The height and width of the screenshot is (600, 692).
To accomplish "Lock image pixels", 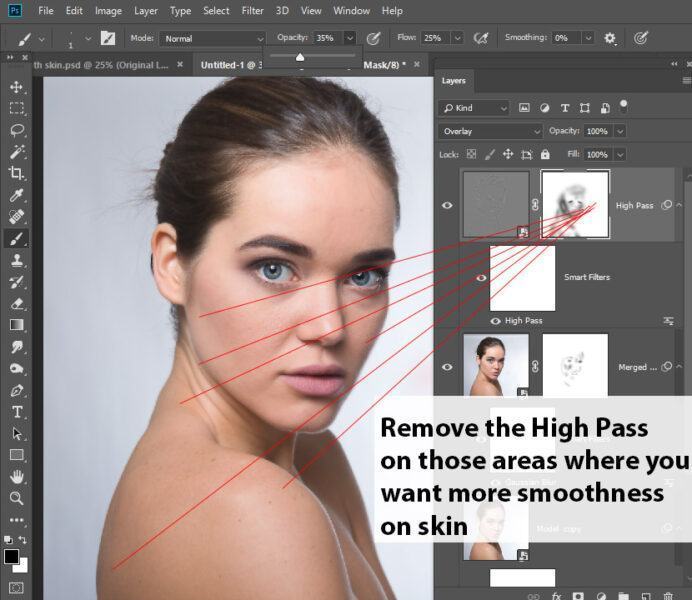I will pos(489,154).
